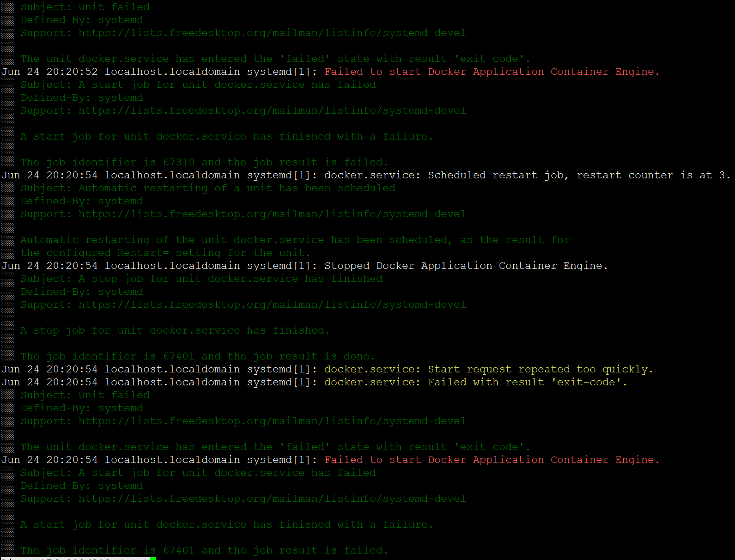Select the yellow "Failed with result 'exit-code'." log line
735x560 pixels.
click(x=314, y=382)
